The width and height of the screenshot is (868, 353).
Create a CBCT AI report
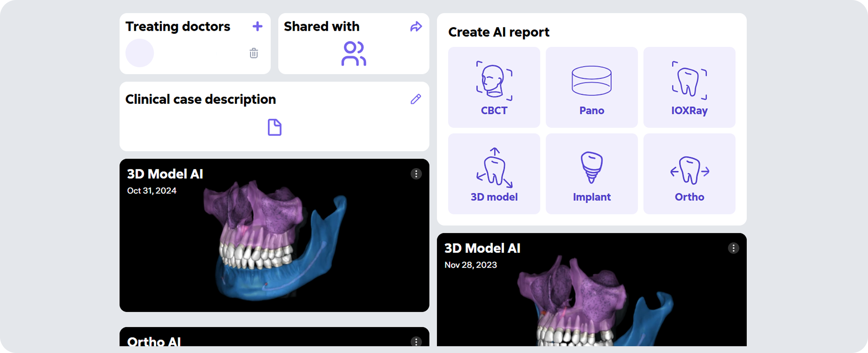pos(494,87)
